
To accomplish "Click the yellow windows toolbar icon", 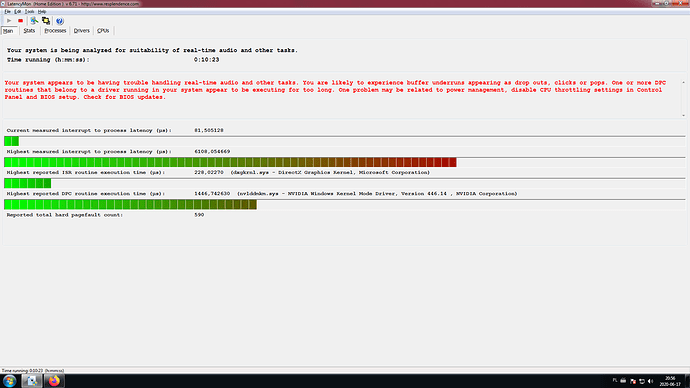I will (46, 21).
